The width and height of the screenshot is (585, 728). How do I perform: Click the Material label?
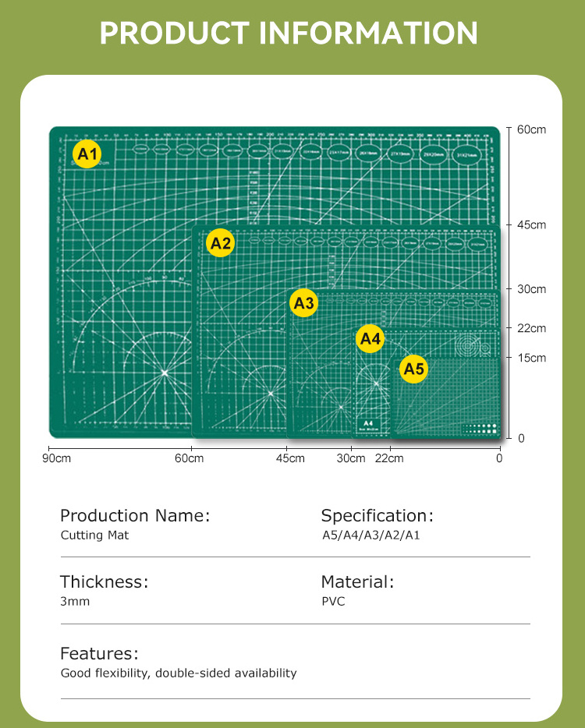357,581
